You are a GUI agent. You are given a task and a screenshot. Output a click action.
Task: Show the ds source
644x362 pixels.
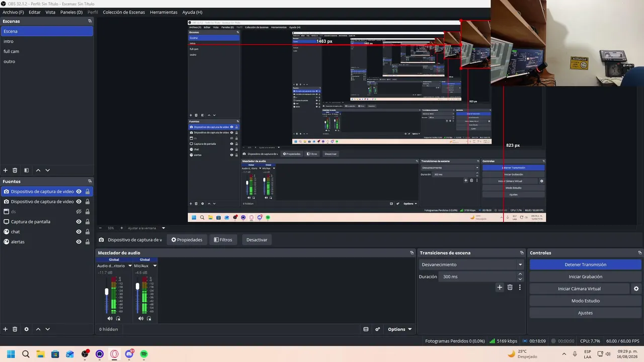(79, 212)
